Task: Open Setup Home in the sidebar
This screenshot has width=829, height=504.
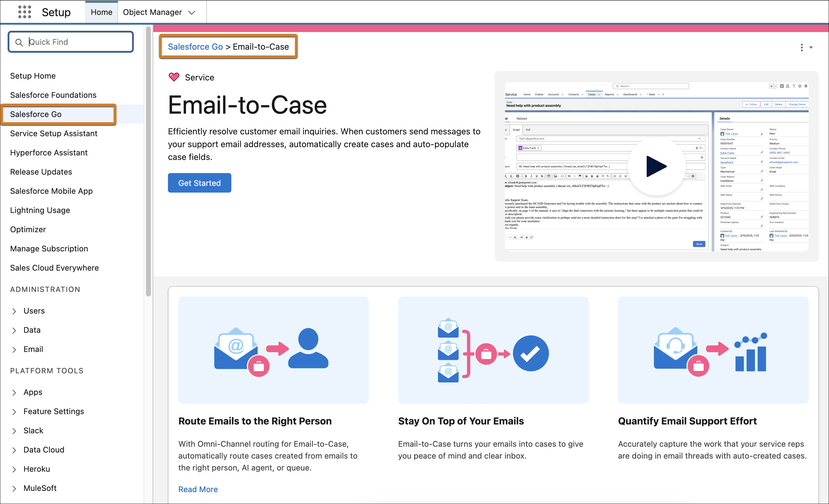Action: [33, 76]
